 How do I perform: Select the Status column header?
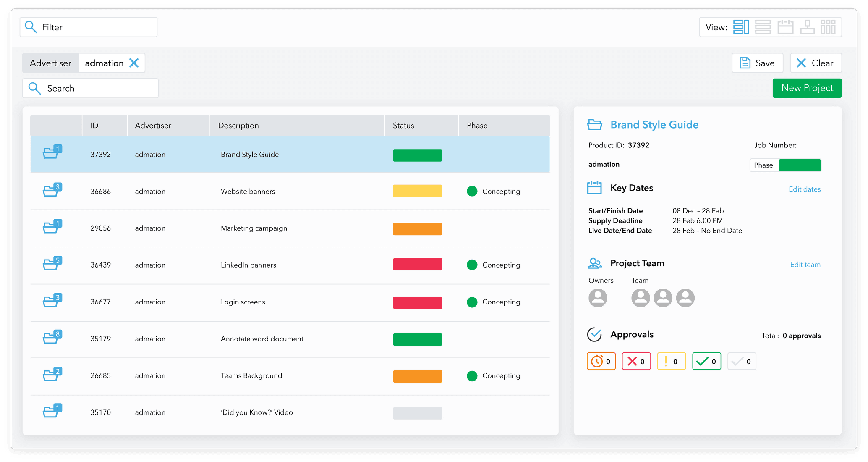click(x=403, y=125)
